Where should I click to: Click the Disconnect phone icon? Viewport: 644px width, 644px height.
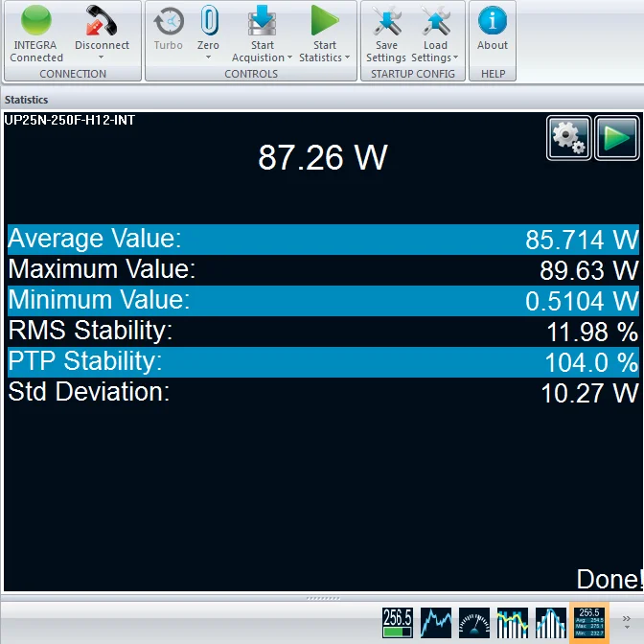tap(102, 21)
